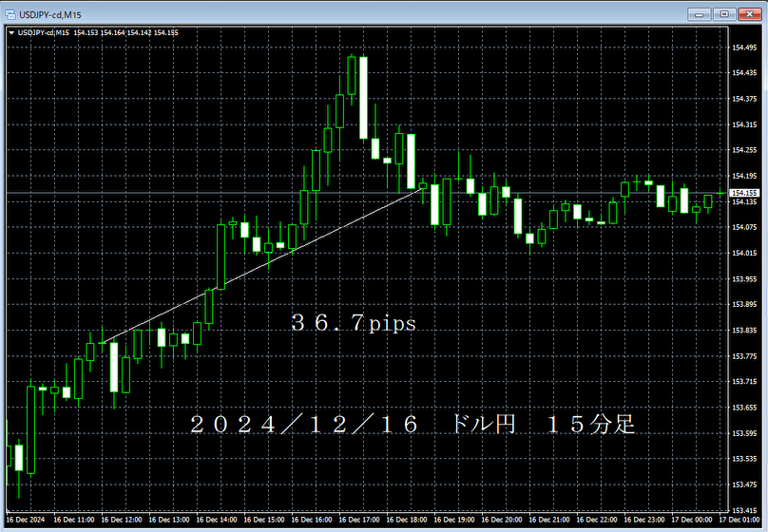Click the price scale value 153.775
This screenshot has width=768, height=532.
(x=744, y=356)
